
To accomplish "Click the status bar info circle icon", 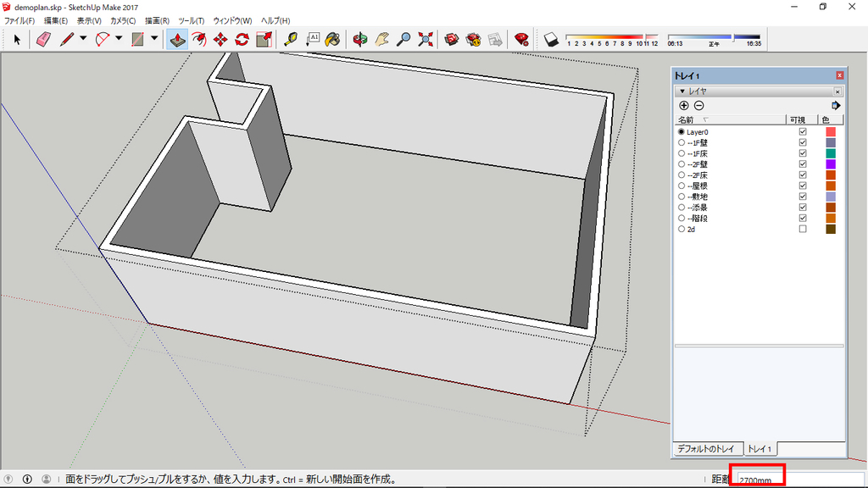I will coord(27,480).
